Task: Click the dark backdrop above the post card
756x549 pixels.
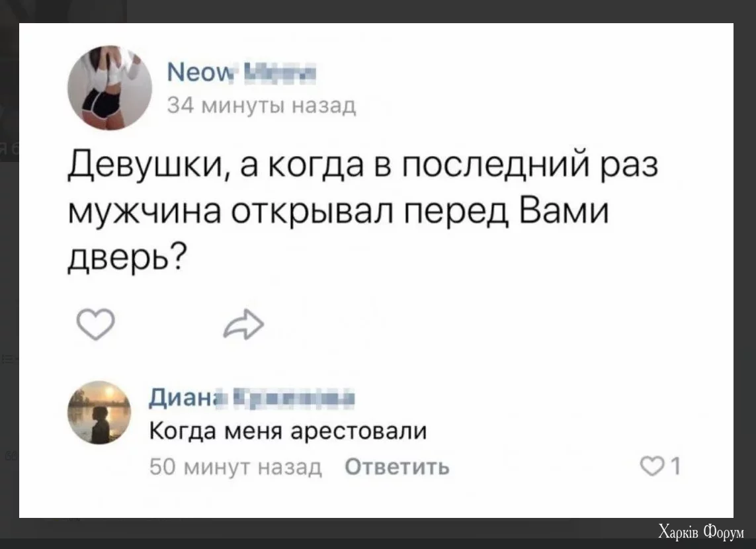Action: click(x=397, y=11)
